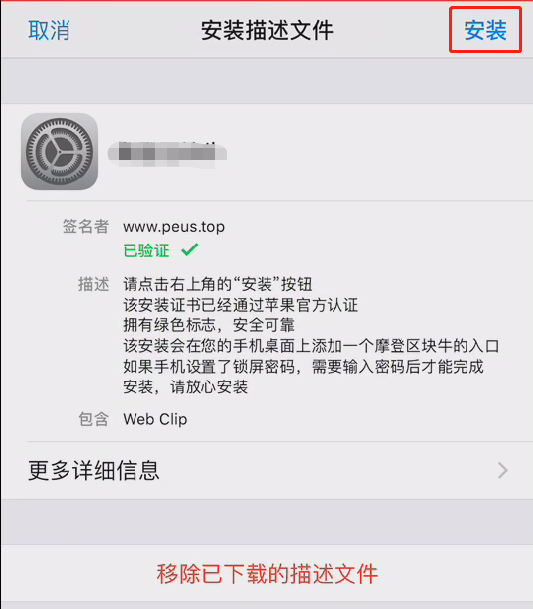The width and height of the screenshot is (533, 609).
Task: Click description line 该安装证书已经通过苹果官方认证
Action: (240, 305)
